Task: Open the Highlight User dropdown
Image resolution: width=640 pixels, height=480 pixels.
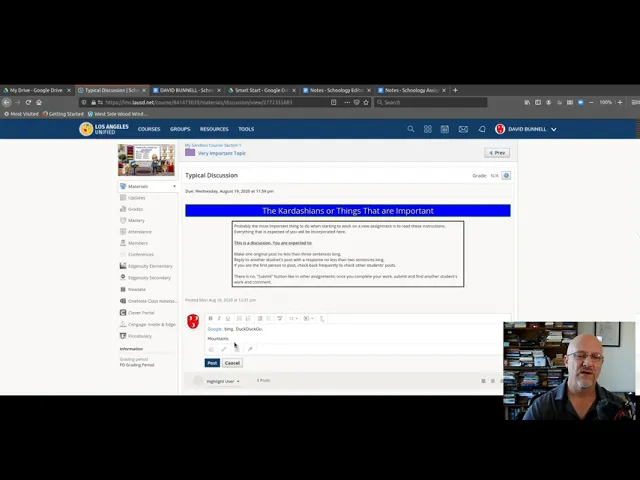Action: (223, 381)
